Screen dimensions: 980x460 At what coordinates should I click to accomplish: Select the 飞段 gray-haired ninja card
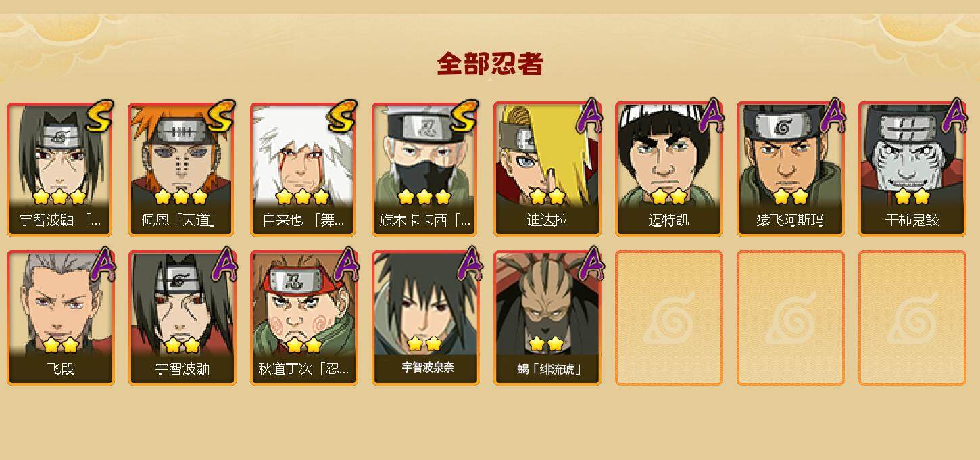[61, 318]
